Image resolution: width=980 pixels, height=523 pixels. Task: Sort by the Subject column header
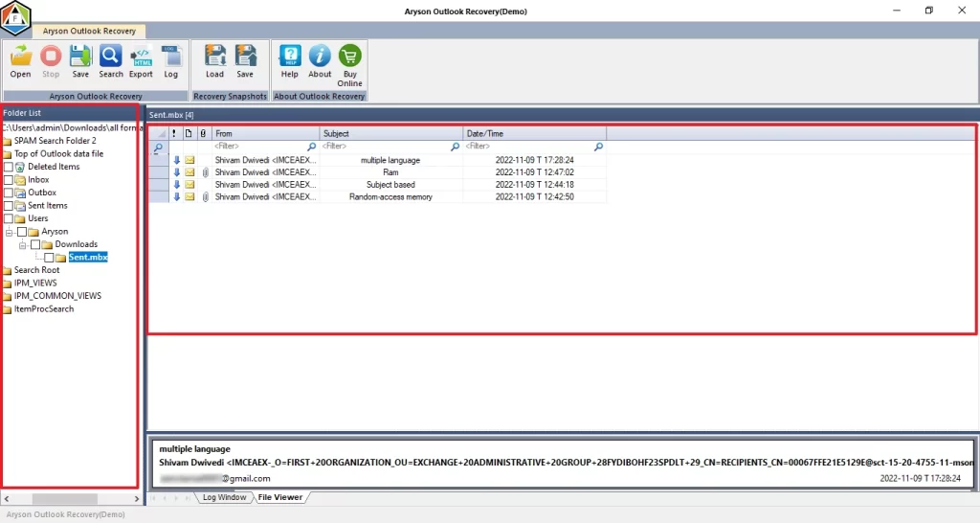click(391, 133)
